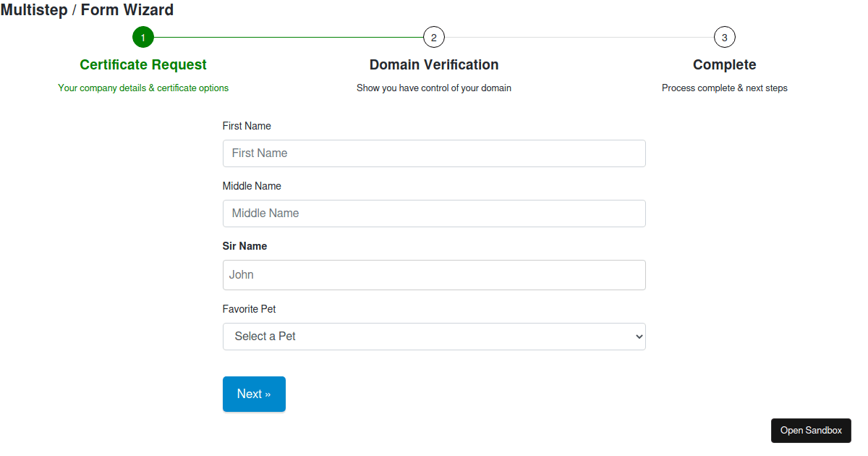Click the green step 1 circle
Viewport: 868px width, 456px height.
pos(142,37)
